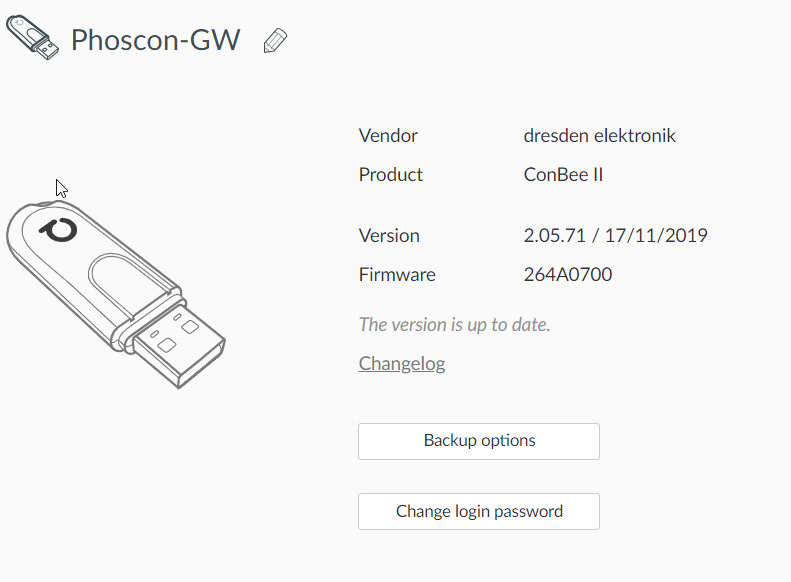The height and width of the screenshot is (582, 791).
Task: Click the 'version is up to date' message
Action: 455,324
